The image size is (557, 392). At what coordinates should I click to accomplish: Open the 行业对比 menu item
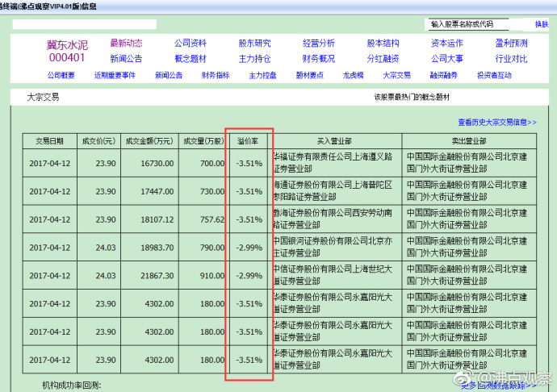(511, 59)
